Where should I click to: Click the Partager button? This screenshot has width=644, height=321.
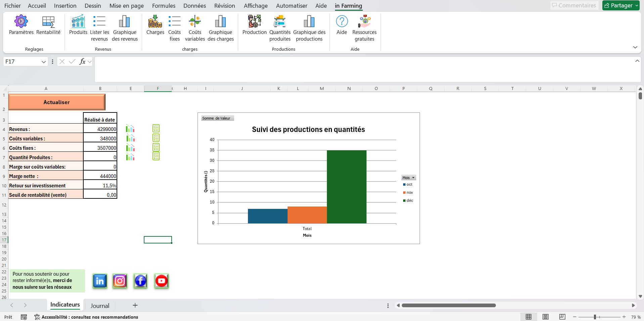620,6
